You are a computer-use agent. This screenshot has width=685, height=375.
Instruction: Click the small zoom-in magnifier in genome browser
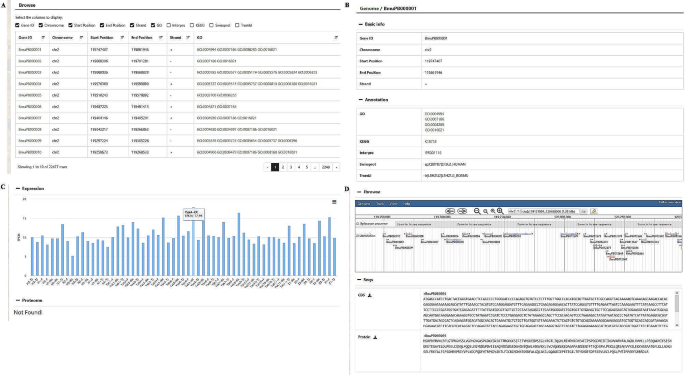493,211
